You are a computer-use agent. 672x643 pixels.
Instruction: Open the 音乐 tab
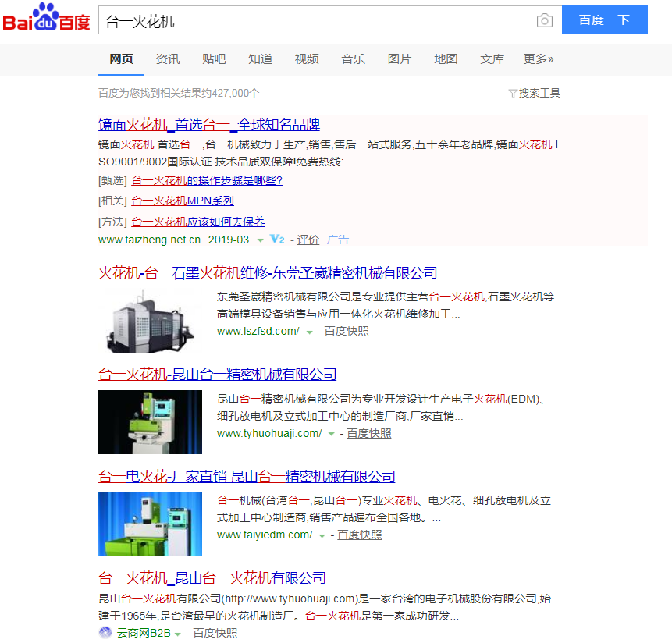(353, 59)
